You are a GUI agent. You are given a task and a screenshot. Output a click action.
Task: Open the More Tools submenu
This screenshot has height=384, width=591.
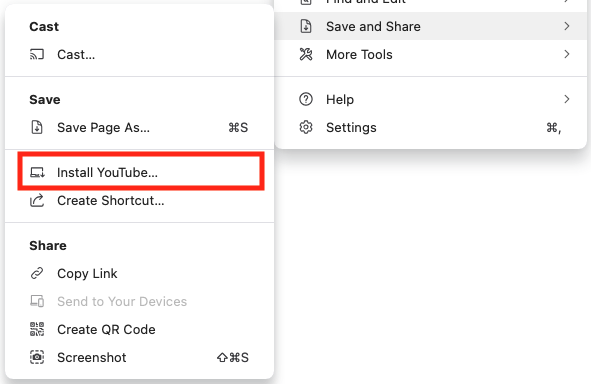click(430, 54)
